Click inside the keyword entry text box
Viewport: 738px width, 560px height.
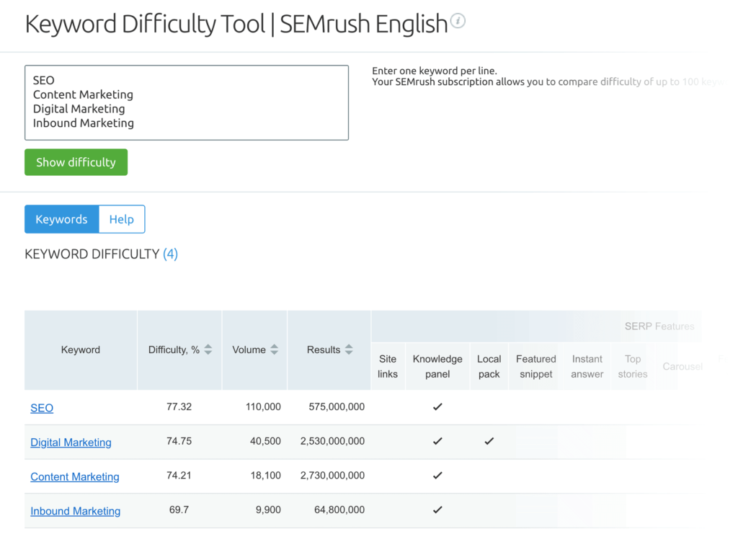[x=186, y=101]
